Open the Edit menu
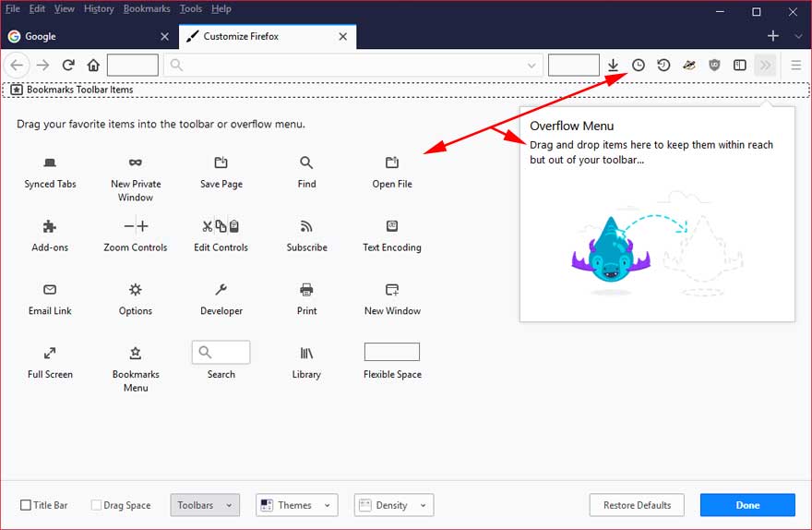 coord(37,9)
